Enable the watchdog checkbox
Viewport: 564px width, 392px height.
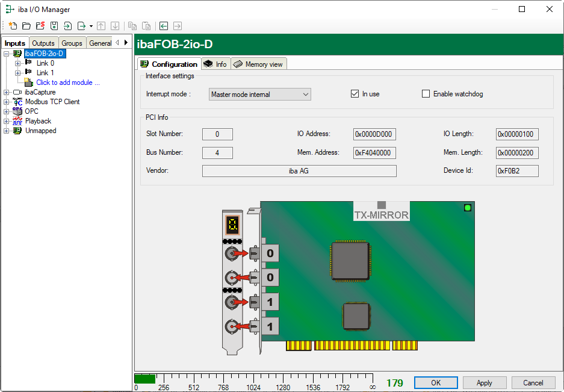pos(426,94)
